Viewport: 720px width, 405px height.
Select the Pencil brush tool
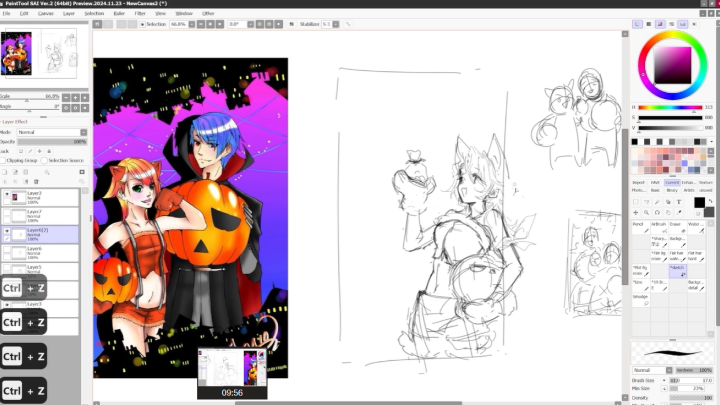[640, 227]
